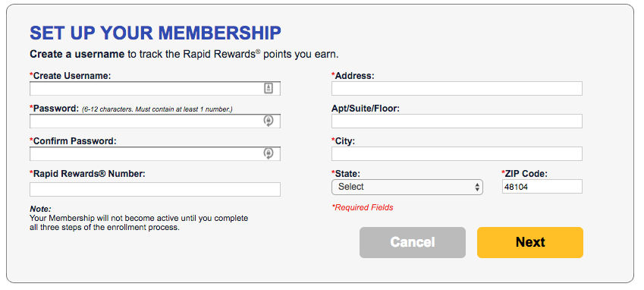Click the Address input field
Image resolution: width=644 pixels, height=290 pixels.
click(457, 88)
